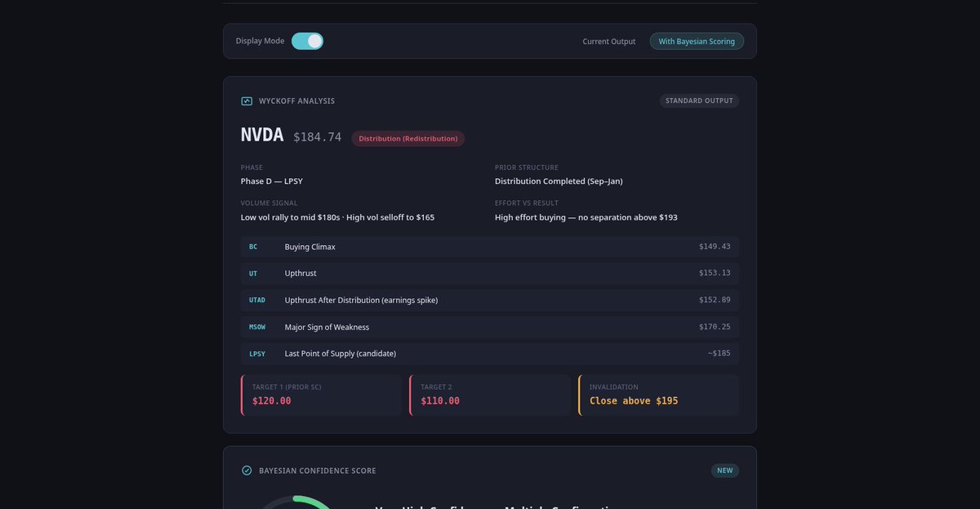Screen dimensions: 980x509
Task: Click the Target 1 $120.00 card
Action: tap(322, 395)
